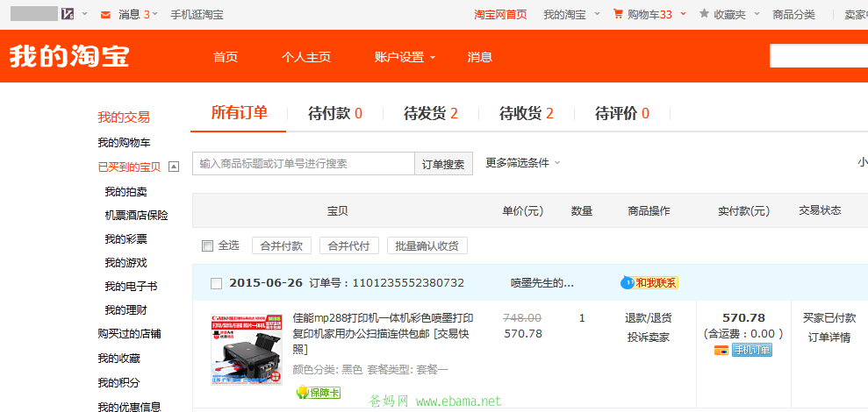The width and height of the screenshot is (868, 412).
Task: Click the 570.78 amount paid value
Action: tap(743, 318)
